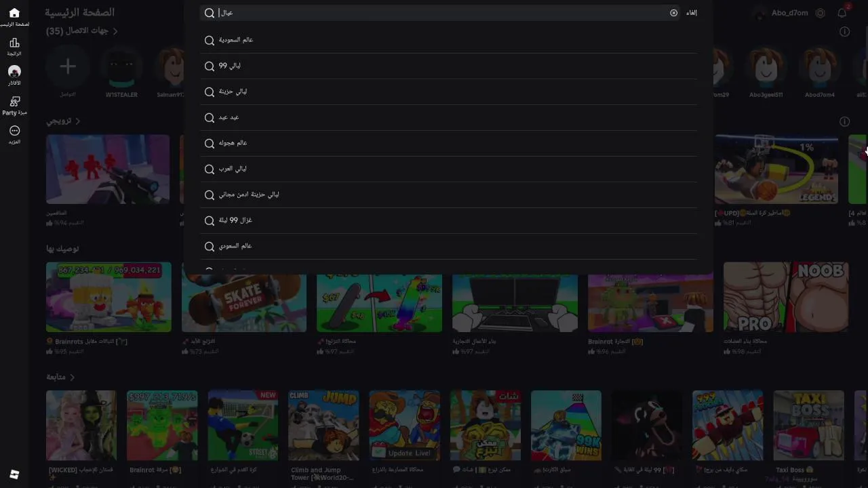This screenshot has height=488, width=868.
Task: Open the WICKED dress game thumbnail
Action: (x=81, y=426)
